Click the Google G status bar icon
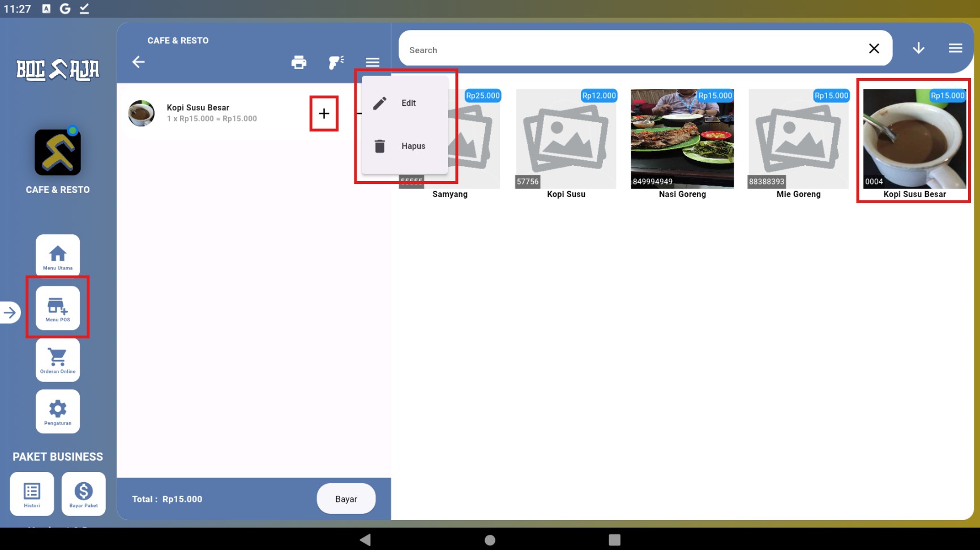Viewport: 980px width, 550px height. 65,8
